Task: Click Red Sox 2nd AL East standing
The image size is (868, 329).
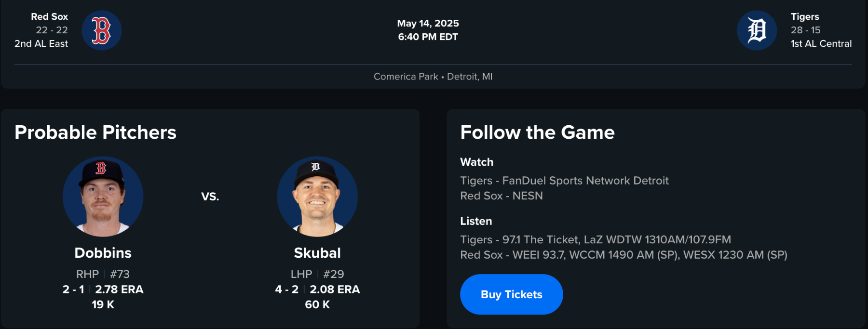Action: [41, 43]
